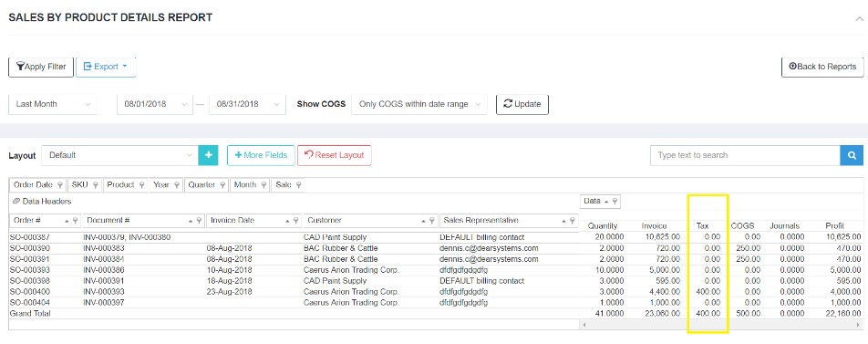Open the Show COGS option dropdown

[x=419, y=104]
